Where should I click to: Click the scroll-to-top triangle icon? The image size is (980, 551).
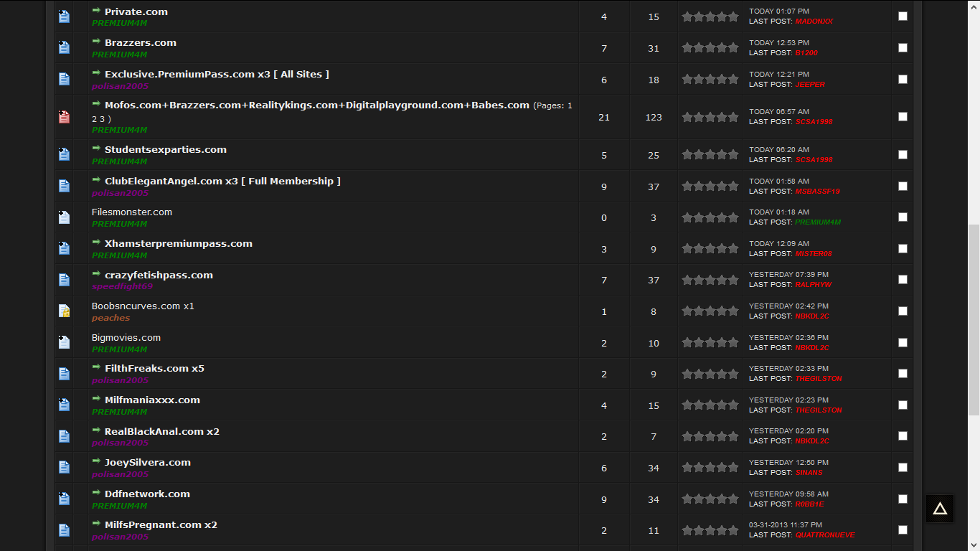pyautogui.click(x=939, y=509)
